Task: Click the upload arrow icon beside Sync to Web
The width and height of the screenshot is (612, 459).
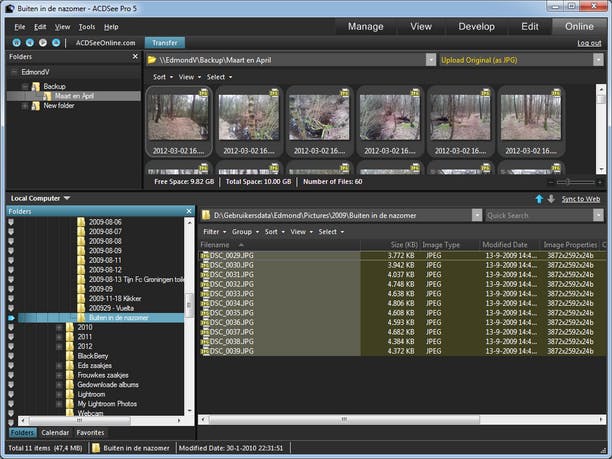Action: pos(539,199)
